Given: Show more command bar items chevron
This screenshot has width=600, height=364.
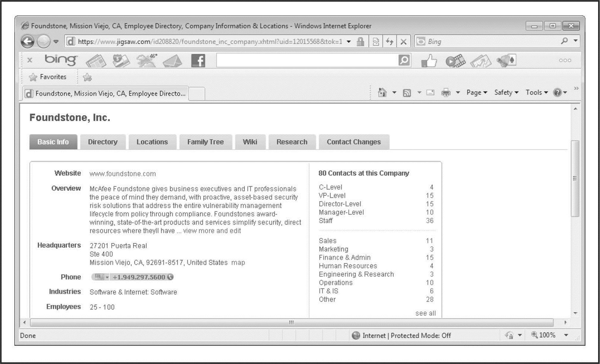Looking at the screenshot, I should 576,88.
